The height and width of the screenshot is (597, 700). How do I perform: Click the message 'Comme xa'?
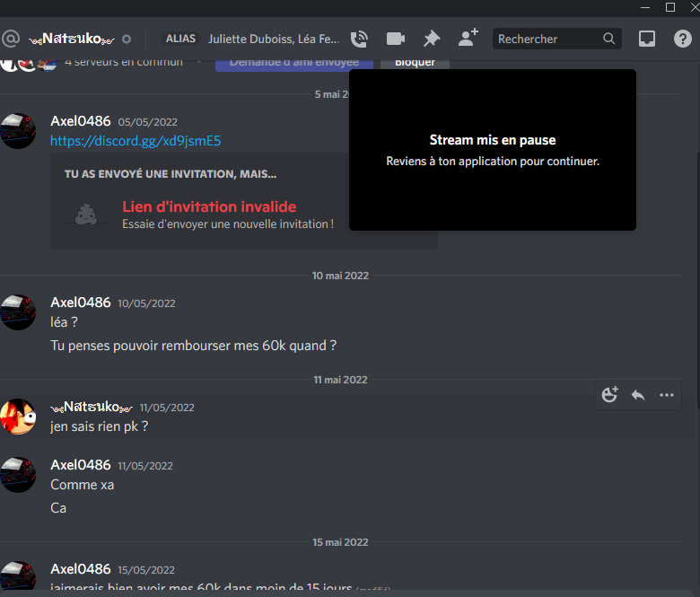(x=83, y=485)
